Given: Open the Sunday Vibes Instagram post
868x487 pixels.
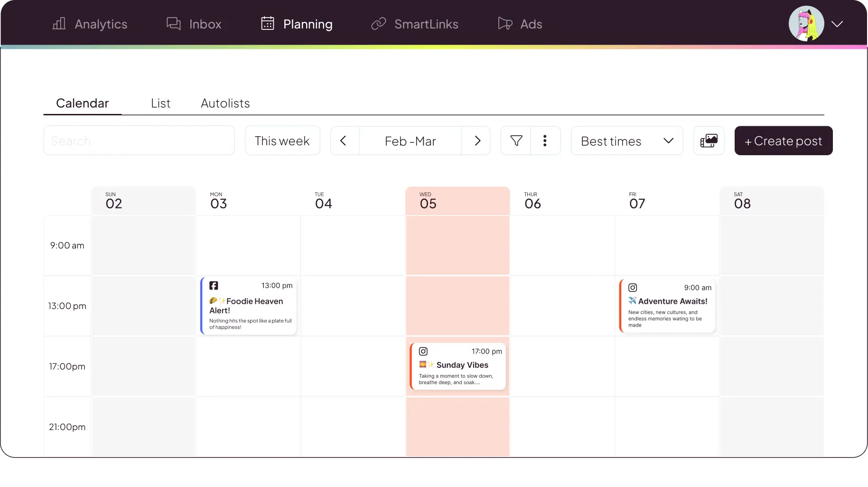Looking at the screenshot, I should pos(458,366).
